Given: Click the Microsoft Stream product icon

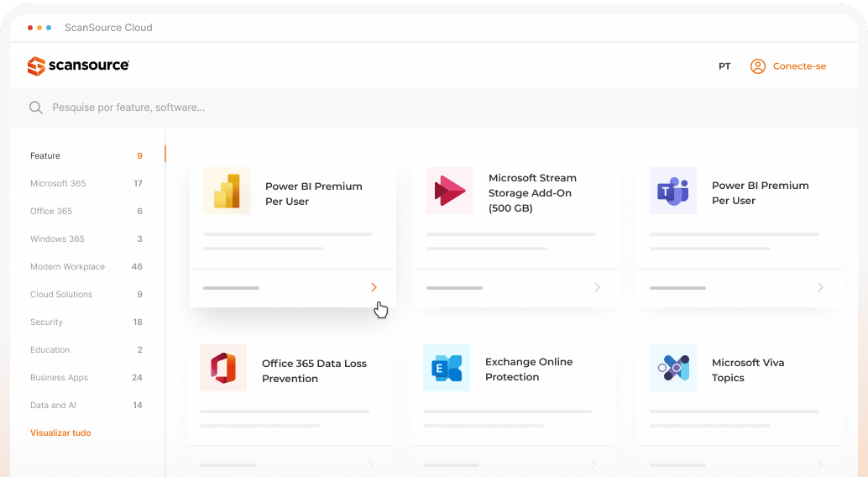Looking at the screenshot, I should [x=450, y=191].
